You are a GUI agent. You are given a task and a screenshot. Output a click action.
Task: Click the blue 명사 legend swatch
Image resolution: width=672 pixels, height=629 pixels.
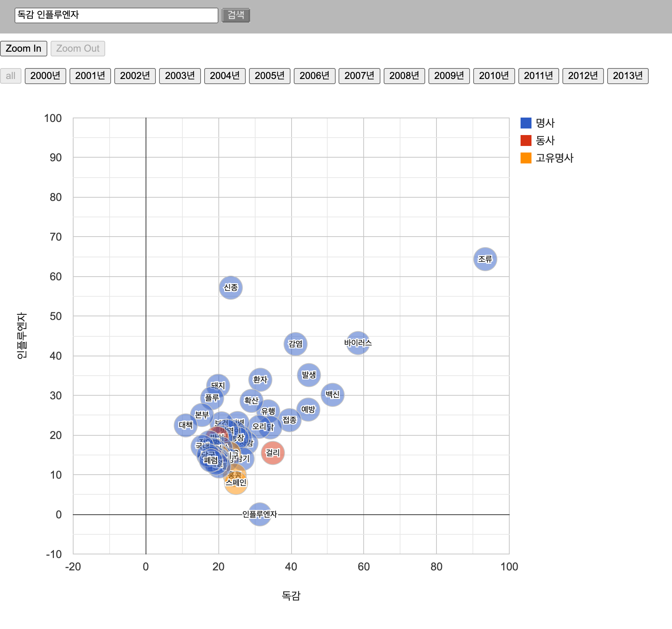(526, 123)
